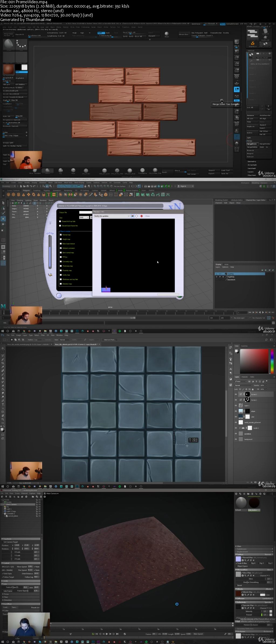Hide the background layer in Photoshop
The image size is (276, 644).
coord(236,439)
